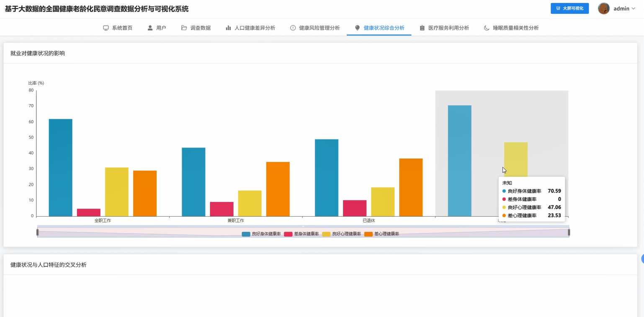The image size is (644, 317).
Task: Click the 全职工作 axis label
Action: point(103,220)
